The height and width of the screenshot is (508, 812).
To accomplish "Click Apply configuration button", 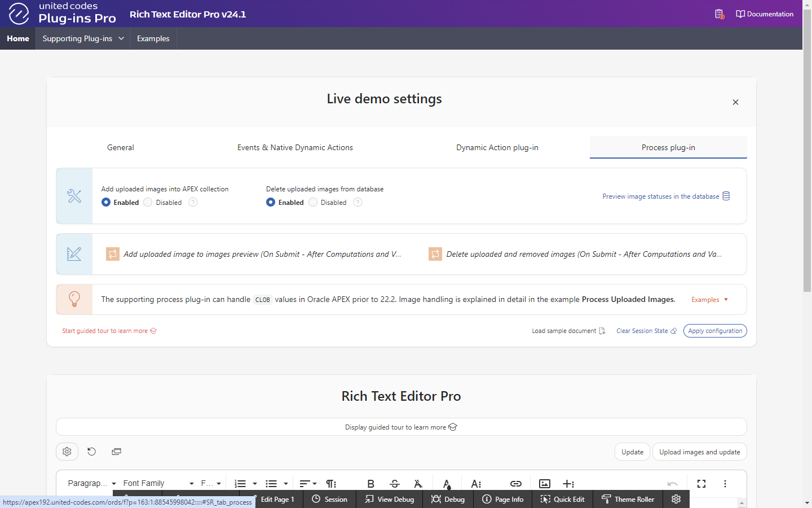I will pyautogui.click(x=715, y=331).
